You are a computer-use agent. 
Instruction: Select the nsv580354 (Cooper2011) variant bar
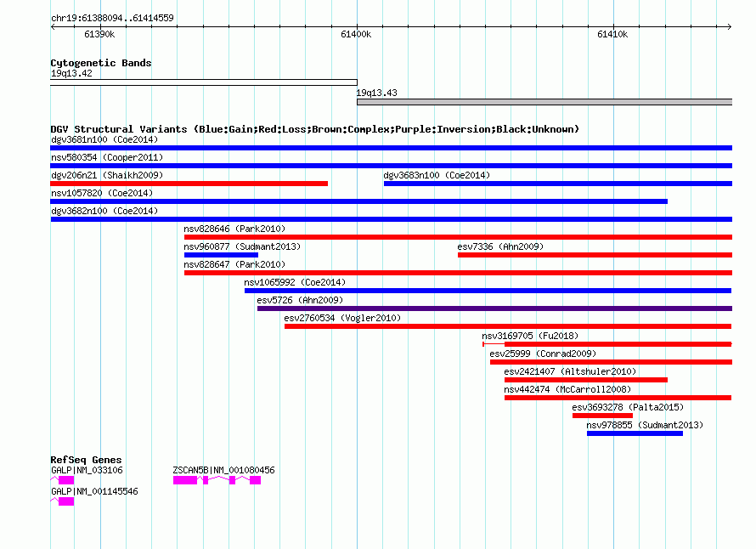pos(391,166)
